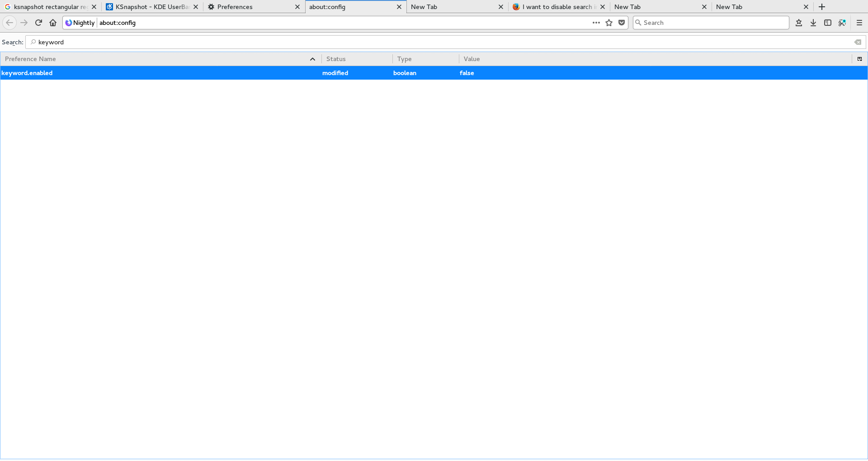Open a new tab with plus button
This screenshot has width=868, height=461.
coord(822,7)
